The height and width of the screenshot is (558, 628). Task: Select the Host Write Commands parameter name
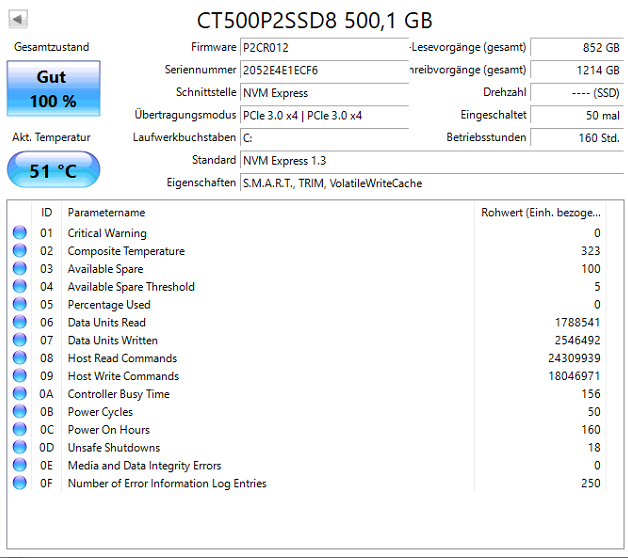(x=123, y=376)
